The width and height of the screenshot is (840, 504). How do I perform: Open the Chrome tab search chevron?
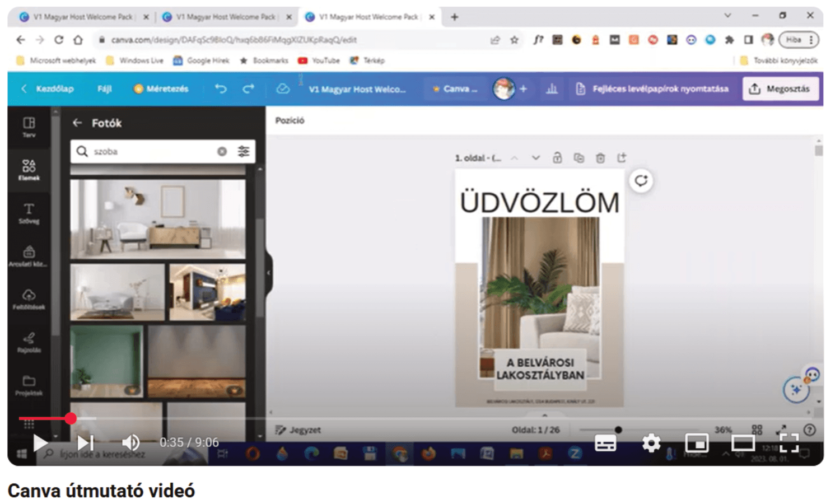(727, 16)
